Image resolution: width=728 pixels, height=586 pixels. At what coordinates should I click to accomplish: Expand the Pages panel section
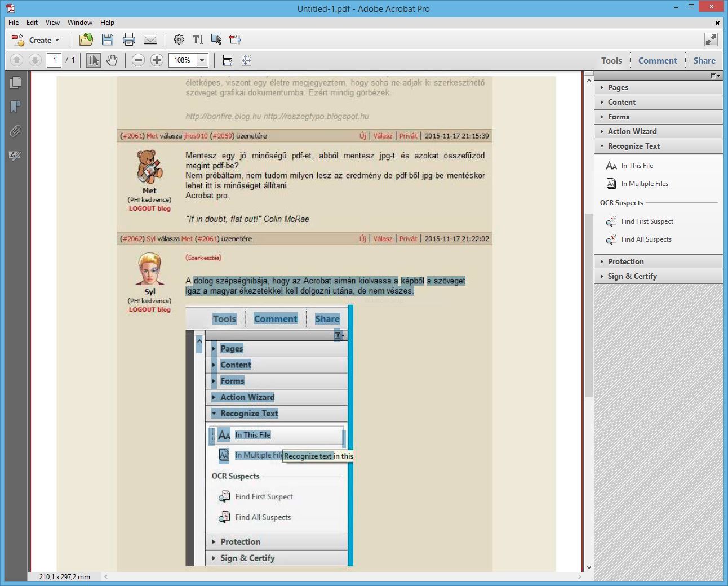[x=658, y=87]
